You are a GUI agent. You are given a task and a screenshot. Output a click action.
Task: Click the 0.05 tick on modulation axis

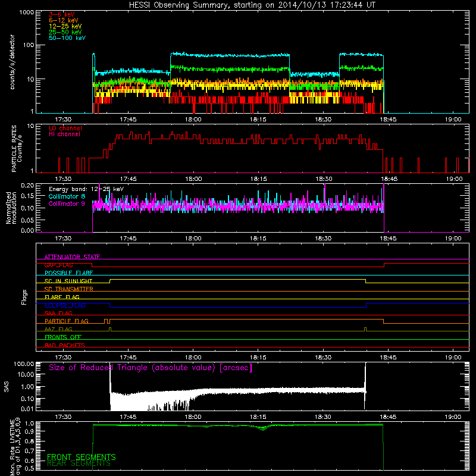(x=27, y=220)
